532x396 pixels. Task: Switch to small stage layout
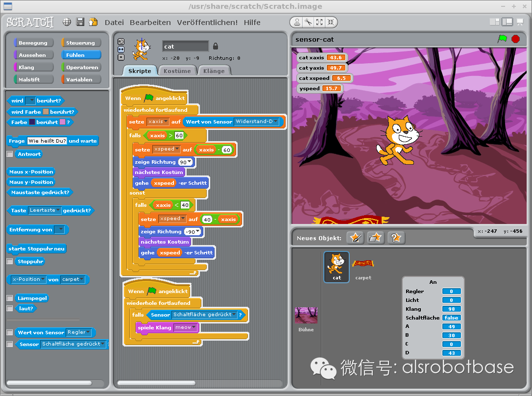495,22
